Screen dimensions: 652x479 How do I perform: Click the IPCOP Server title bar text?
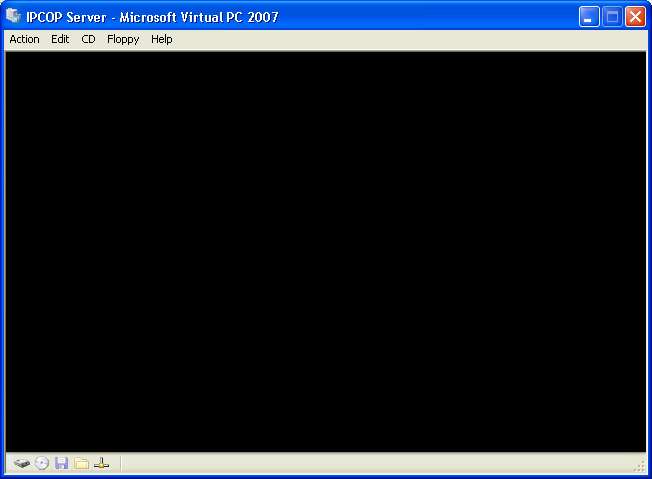click(x=152, y=17)
